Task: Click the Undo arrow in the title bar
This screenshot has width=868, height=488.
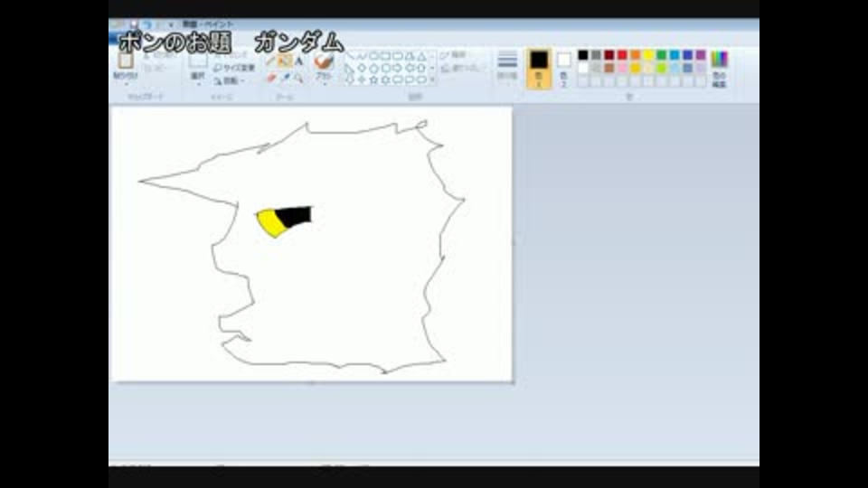Action: point(147,24)
